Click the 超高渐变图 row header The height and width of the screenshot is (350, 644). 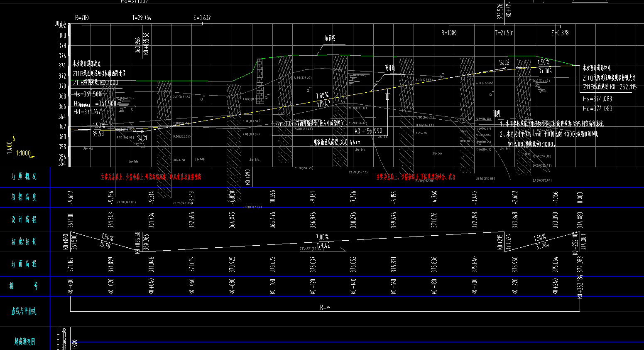pos(25,342)
